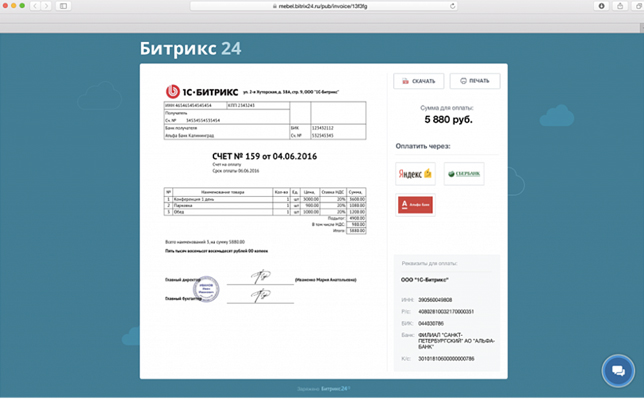
Task: Click the 5 880 руб. payment amount
Action: (x=448, y=120)
